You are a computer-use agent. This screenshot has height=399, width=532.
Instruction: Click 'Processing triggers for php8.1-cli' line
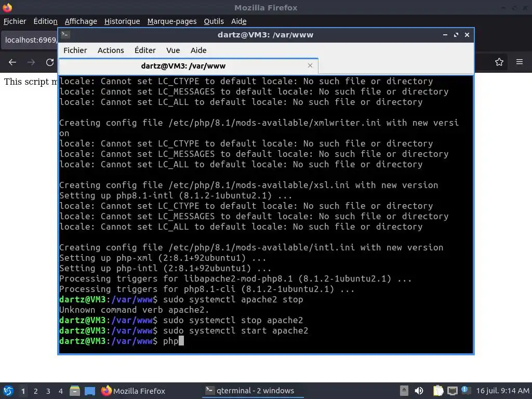tap(207, 289)
